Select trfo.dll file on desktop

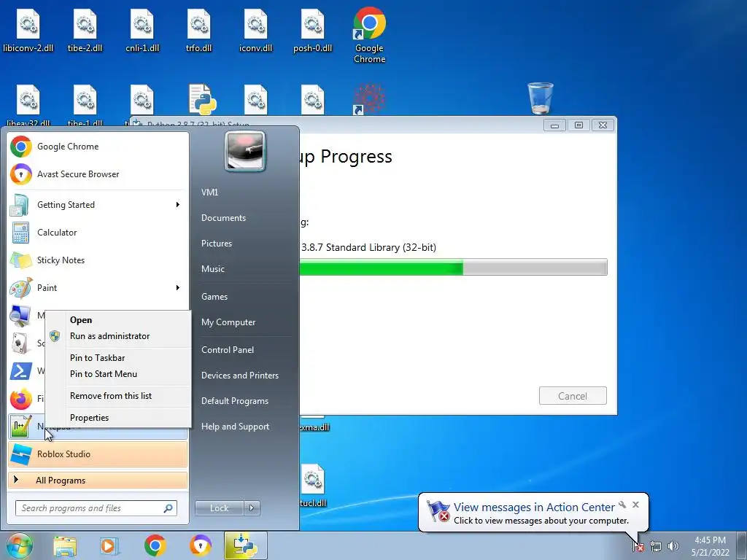click(x=198, y=31)
